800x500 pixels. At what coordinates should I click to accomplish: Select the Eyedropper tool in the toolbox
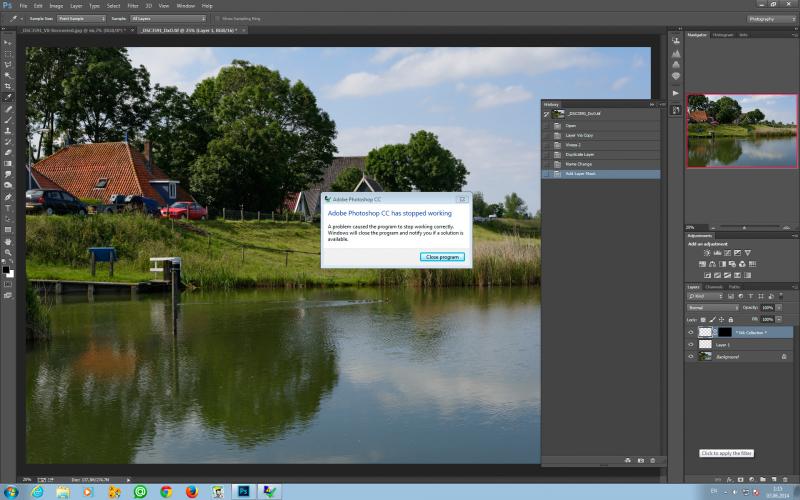[x=8, y=97]
